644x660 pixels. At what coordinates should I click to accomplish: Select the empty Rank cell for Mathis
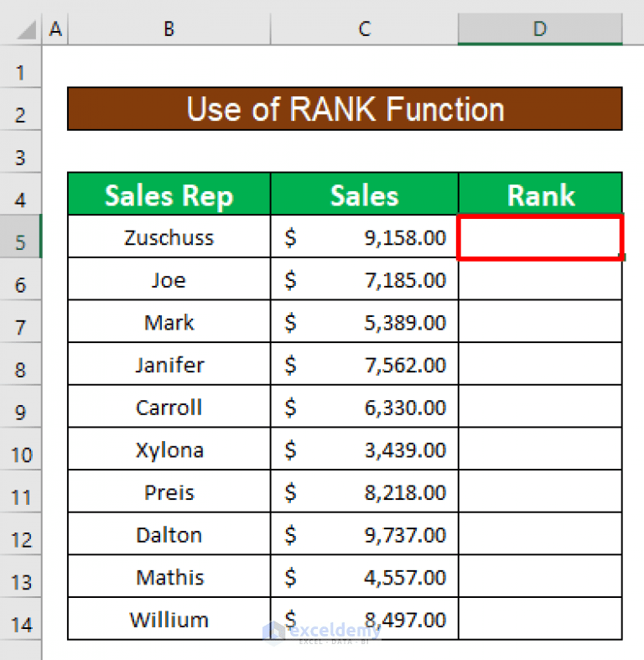click(x=540, y=577)
